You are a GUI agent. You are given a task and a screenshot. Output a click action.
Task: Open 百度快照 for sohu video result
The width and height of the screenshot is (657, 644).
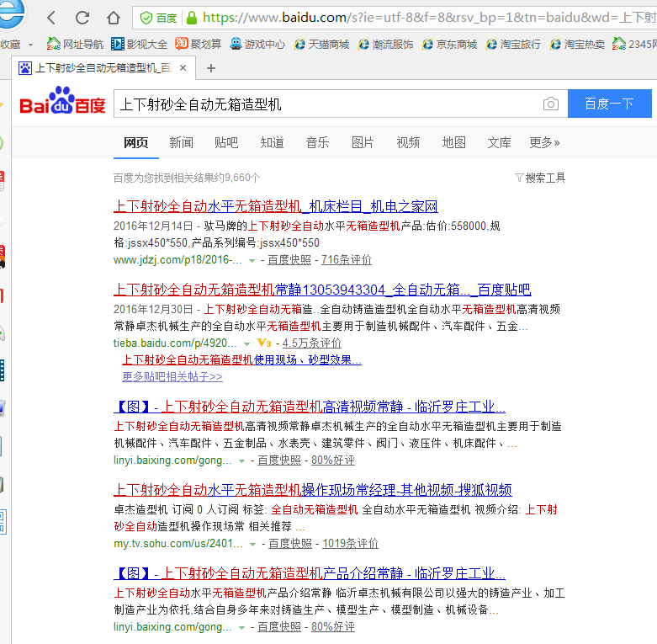click(x=290, y=543)
